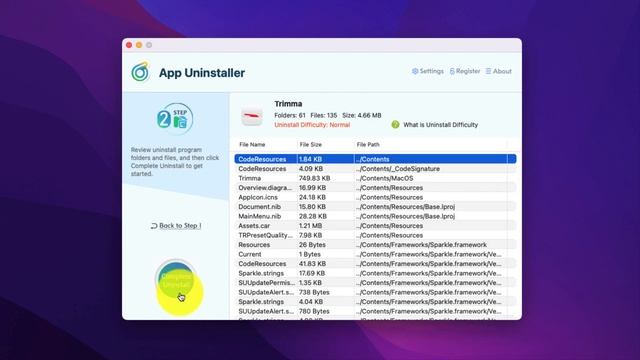Viewport: 640px width, 360px height.
Task: Close the App Uninstaller window
Action: click(129, 45)
